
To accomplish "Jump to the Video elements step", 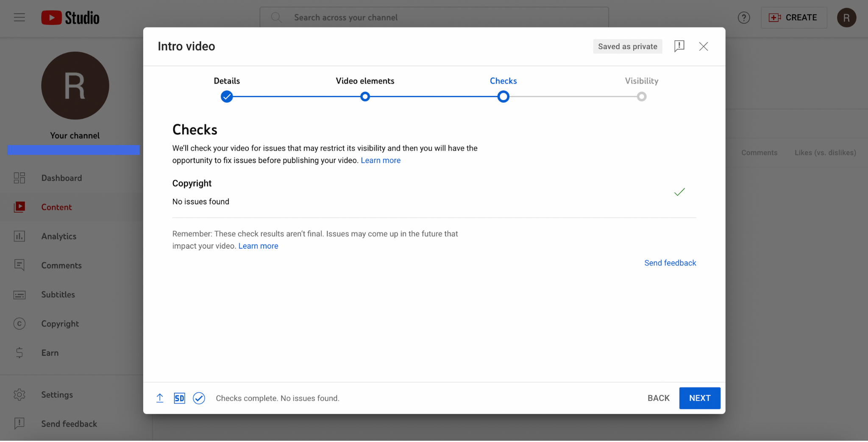I will (365, 97).
